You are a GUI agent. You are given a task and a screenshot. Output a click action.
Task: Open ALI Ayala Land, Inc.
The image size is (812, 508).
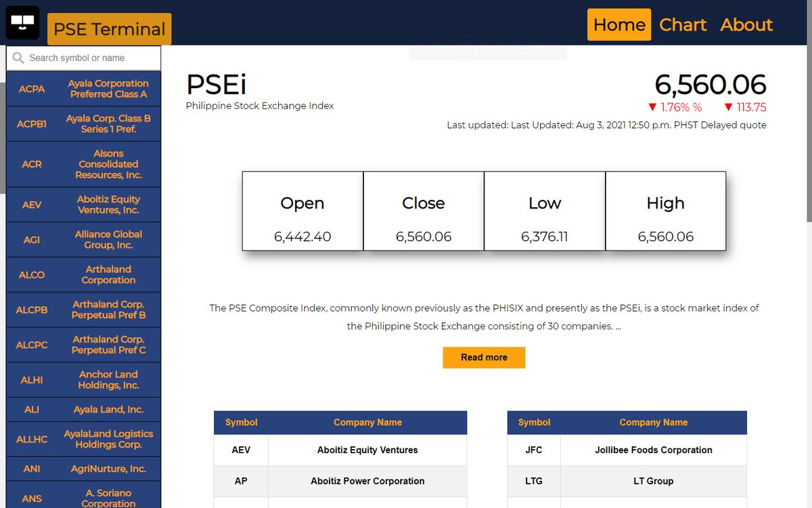[83, 409]
